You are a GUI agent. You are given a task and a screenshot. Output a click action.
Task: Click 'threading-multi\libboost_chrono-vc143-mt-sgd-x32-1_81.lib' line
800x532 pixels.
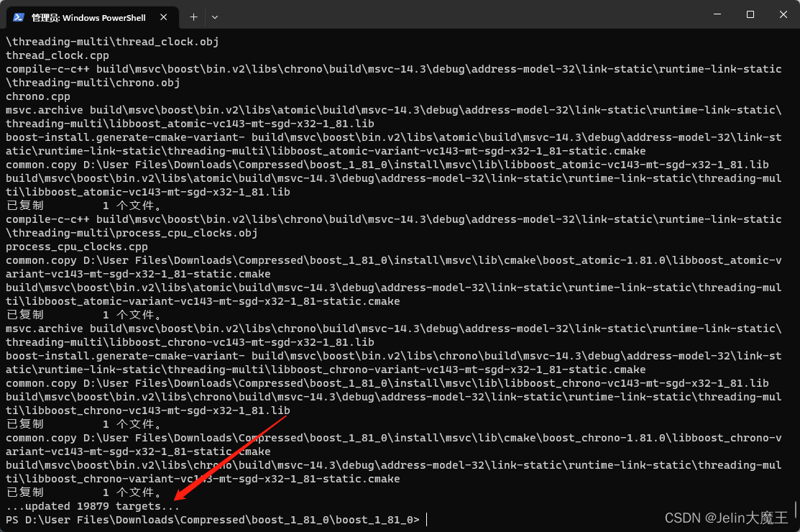point(190,342)
